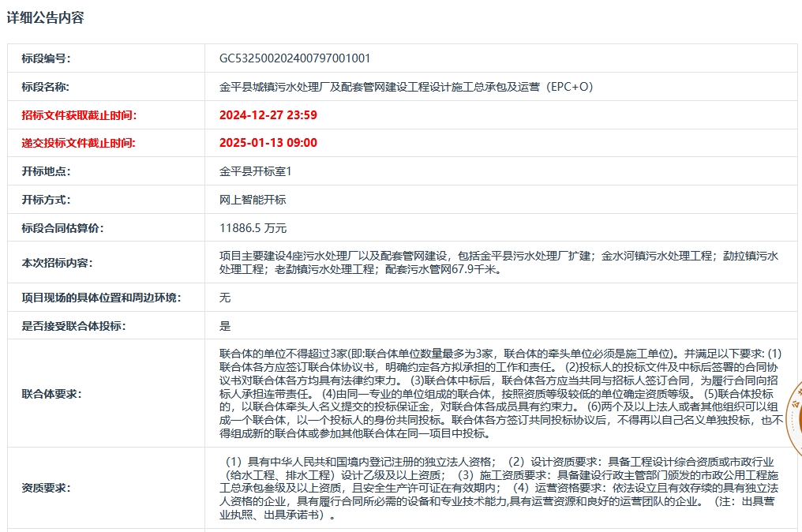Click the red 招标文件获取截止时间 label
This screenshot has width=802, height=532.
pos(79,115)
